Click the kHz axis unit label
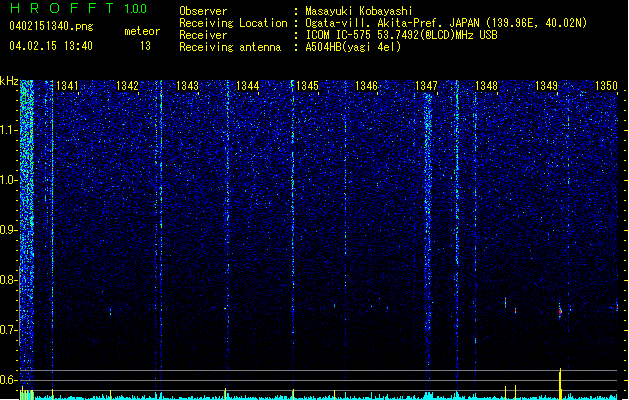Image resolution: width=629 pixels, height=400 pixels. pos(9,81)
